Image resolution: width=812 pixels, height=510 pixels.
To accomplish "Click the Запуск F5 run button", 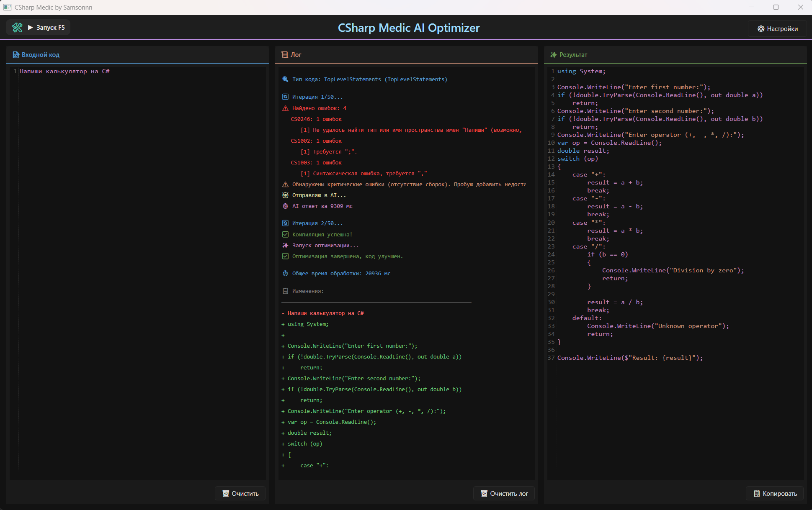I will (x=46, y=28).
